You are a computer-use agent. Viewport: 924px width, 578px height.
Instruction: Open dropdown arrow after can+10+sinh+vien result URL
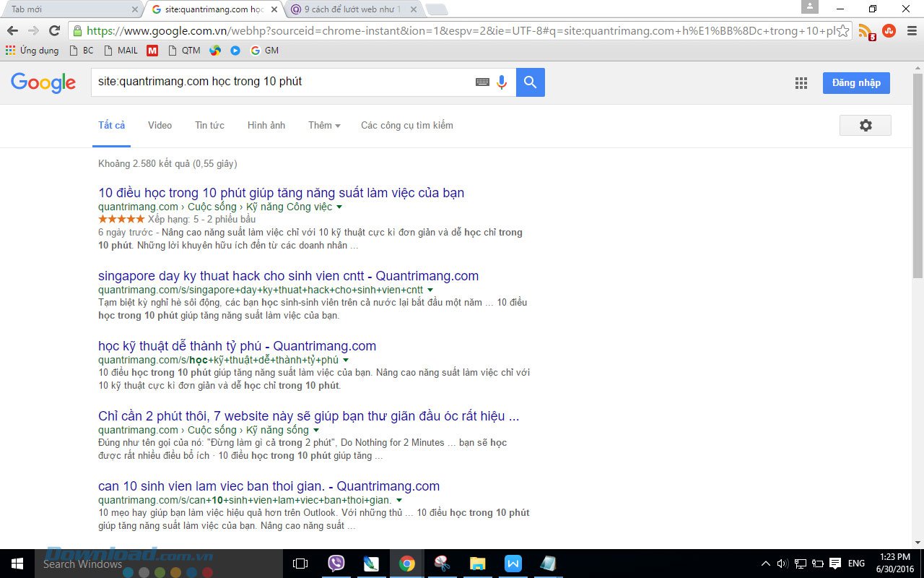pyautogui.click(x=399, y=501)
